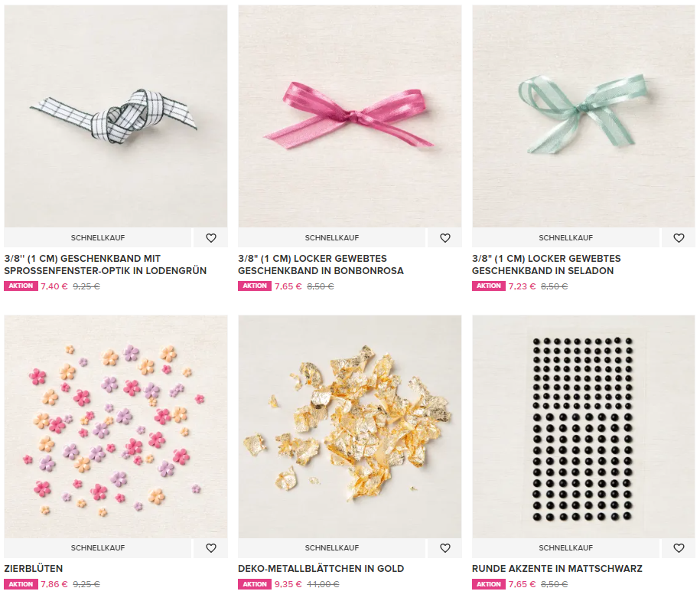Open Schnellkauf for Lodengrün checkered ribbon
The width and height of the screenshot is (700, 601).
98,237
